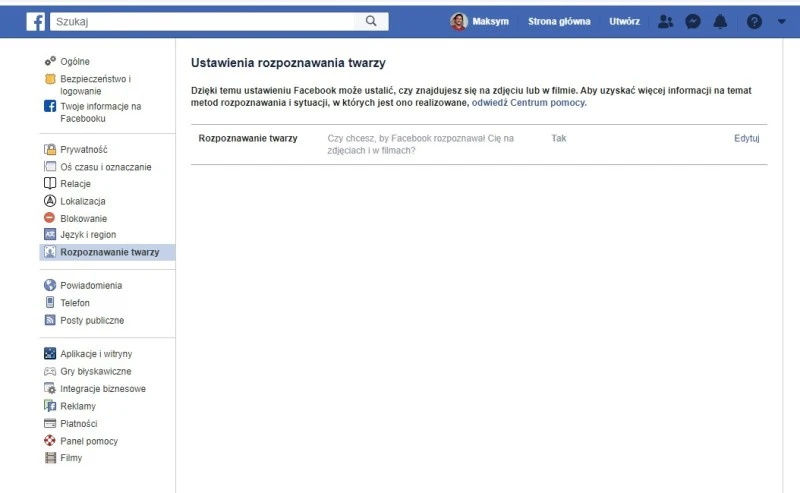This screenshot has width=800, height=493.
Task: Open Oś czasu i oznaczanie
Action: pos(106,167)
